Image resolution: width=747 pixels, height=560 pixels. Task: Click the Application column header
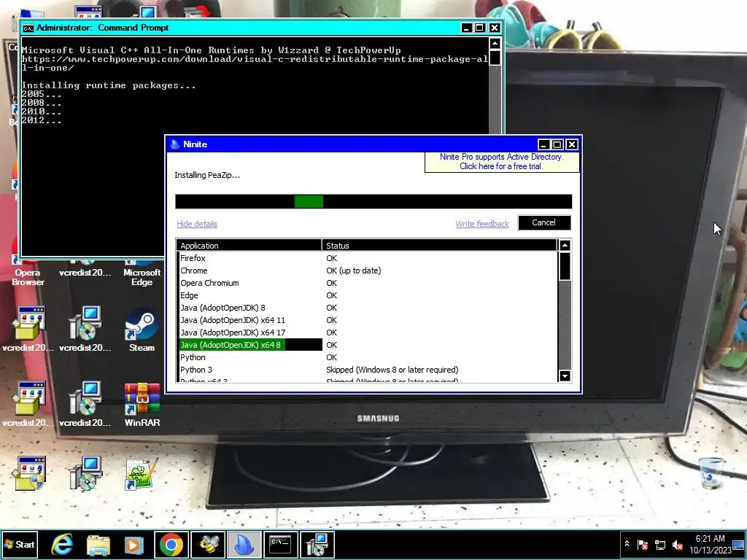(x=249, y=245)
